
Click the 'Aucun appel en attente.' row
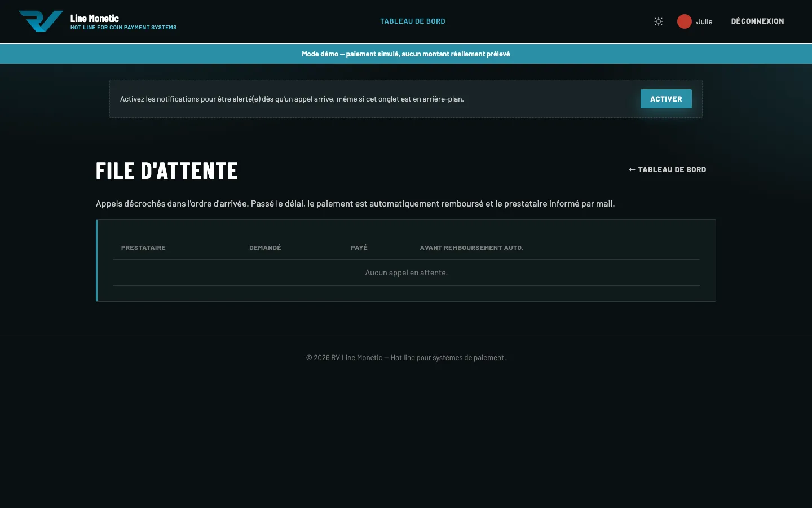coord(406,273)
